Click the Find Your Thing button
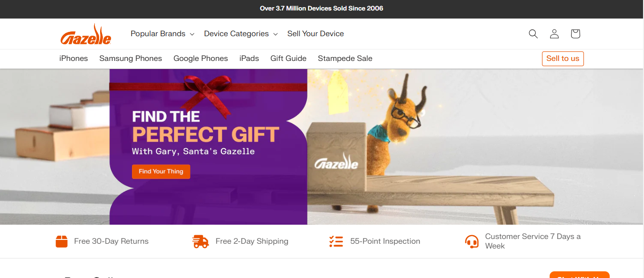This screenshot has height=278, width=644. [161, 171]
